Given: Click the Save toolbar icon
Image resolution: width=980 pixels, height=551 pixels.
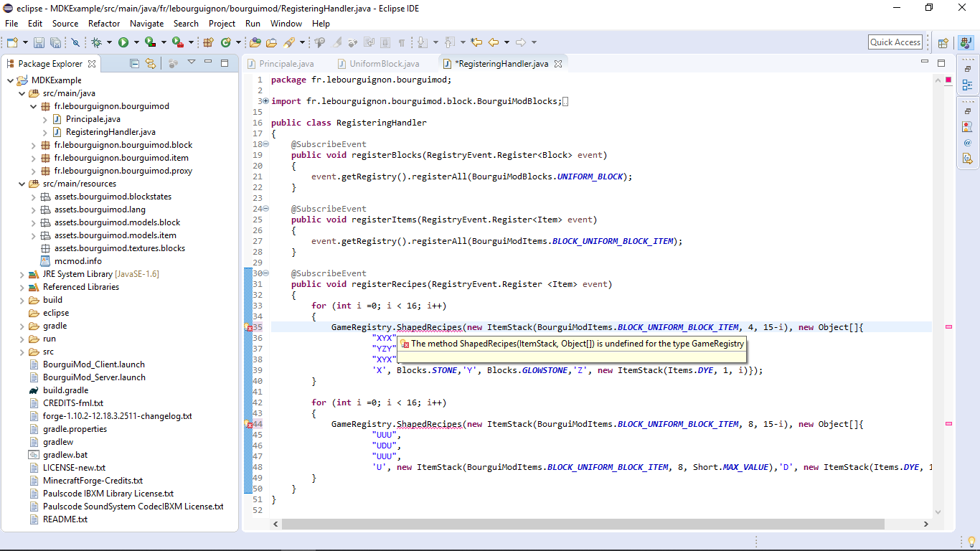Looking at the screenshot, I should click(x=39, y=43).
